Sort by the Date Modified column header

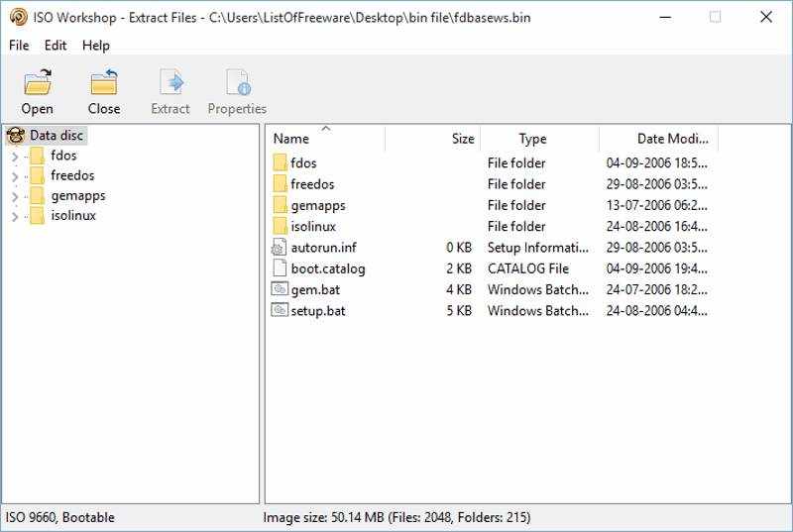click(658, 139)
